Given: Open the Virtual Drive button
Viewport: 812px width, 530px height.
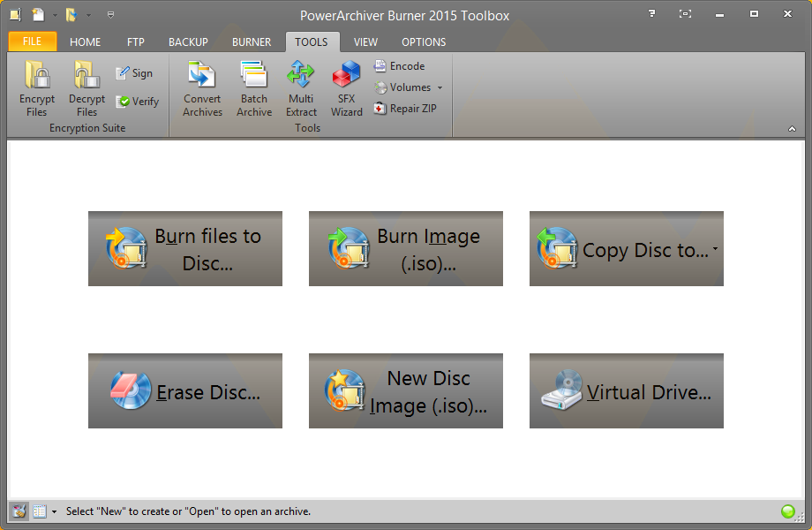Looking at the screenshot, I should (627, 391).
